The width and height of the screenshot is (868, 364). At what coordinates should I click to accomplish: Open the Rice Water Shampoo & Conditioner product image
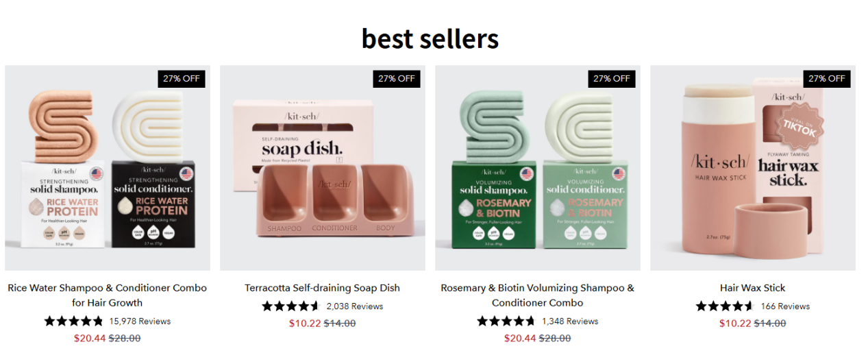click(x=108, y=168)
